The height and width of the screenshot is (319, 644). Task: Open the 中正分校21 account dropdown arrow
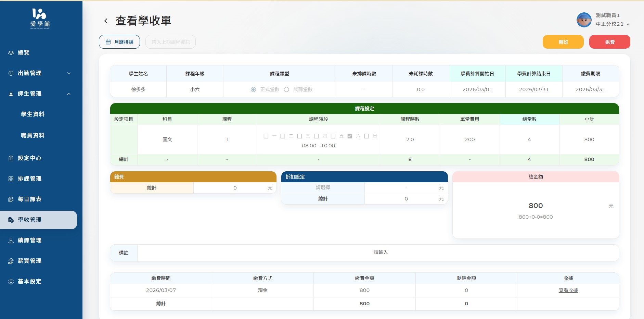coord(628,24)
